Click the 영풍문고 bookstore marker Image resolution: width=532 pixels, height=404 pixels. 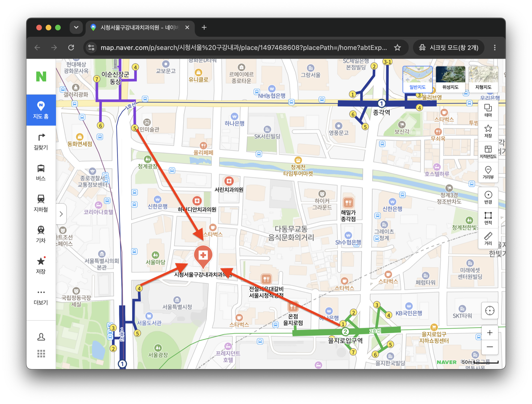pyautogui.click(x=338, y=126)
